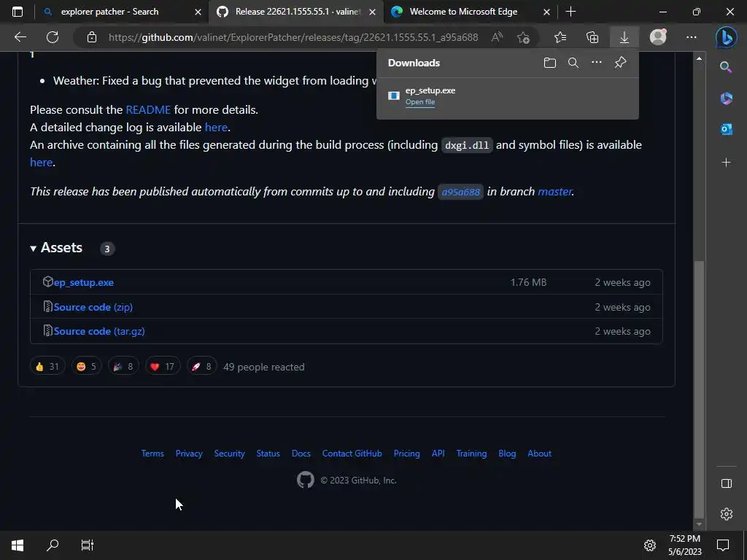The image size is (747, 560).
Task: Open the Collections icon
Action: (592, 37)
